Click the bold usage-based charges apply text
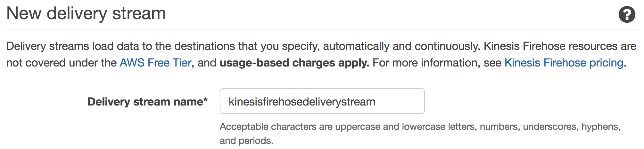The width and height of the screenshot is (644, 149). pyautogui.click(x=294, y=63)
